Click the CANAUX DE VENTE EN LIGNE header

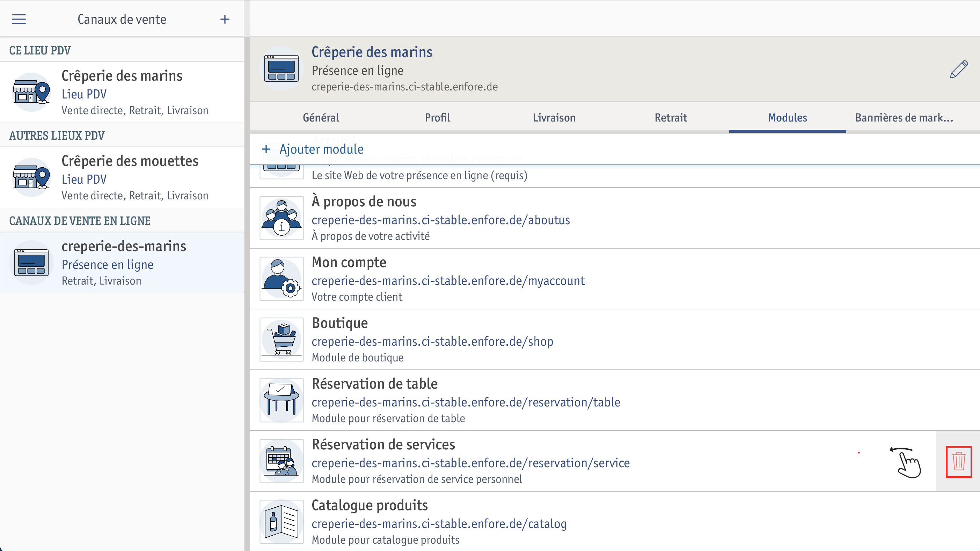pyautogui.click(x=80, y=221)
